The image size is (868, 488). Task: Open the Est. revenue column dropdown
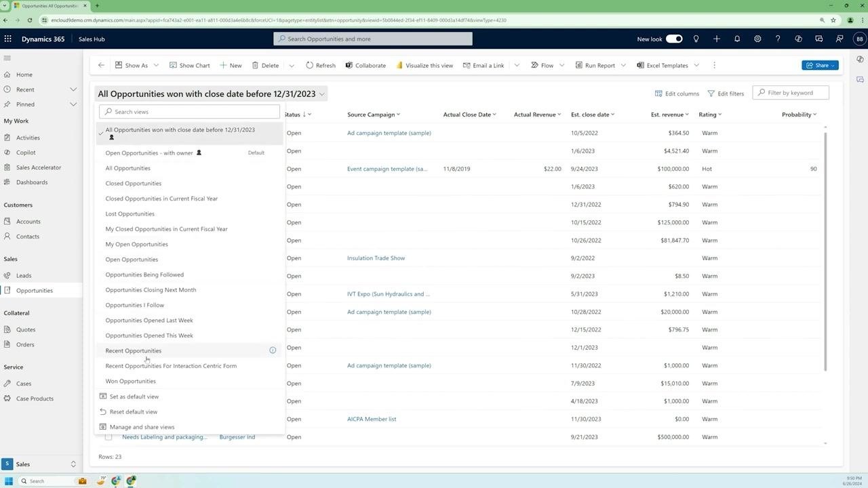coord(687,115)
